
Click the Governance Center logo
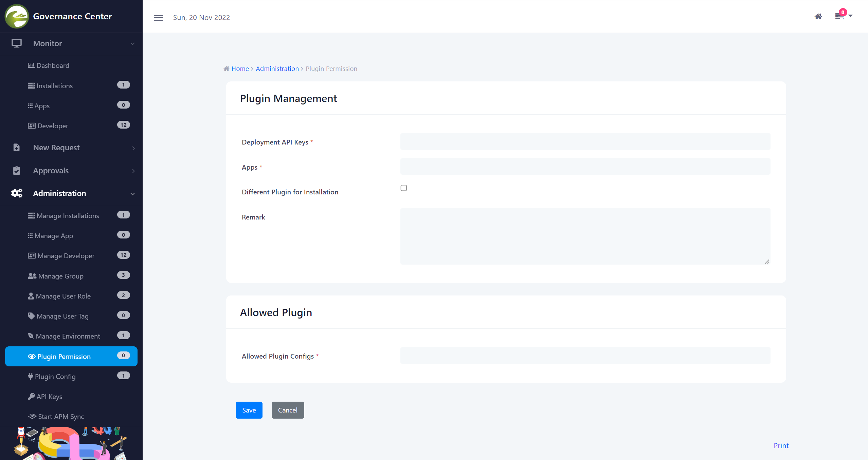[x=17, y=16]
